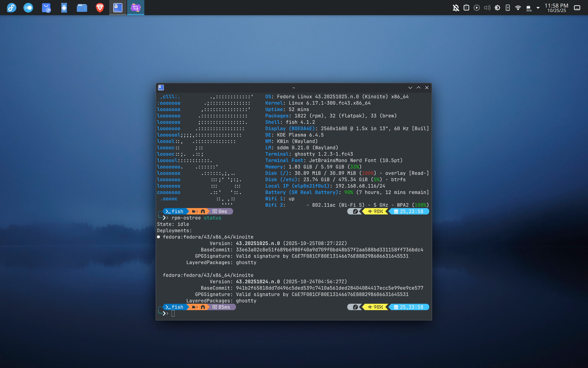This screenshot has height=368, width=588.
Task: Switch to the Ghostty terminal task
Action: [x=118, y=8]
